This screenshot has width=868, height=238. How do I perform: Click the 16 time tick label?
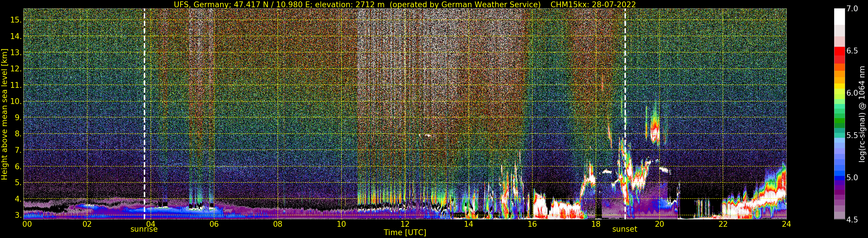tap(532, 224)
